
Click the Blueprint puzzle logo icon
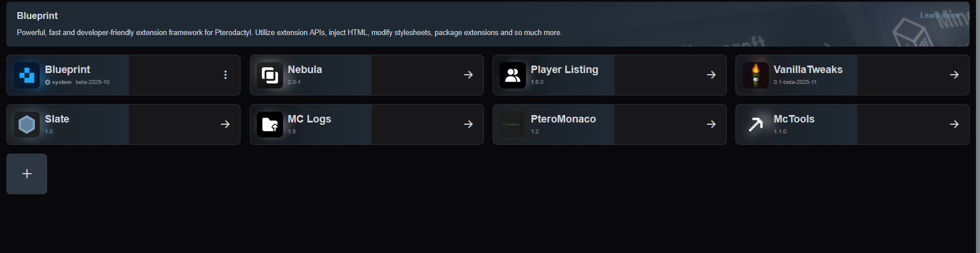pyautogui.click(x=26, y=75)
